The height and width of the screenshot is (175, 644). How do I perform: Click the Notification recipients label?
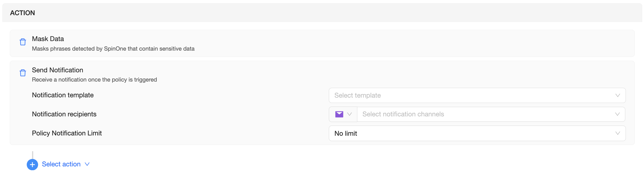64,114
